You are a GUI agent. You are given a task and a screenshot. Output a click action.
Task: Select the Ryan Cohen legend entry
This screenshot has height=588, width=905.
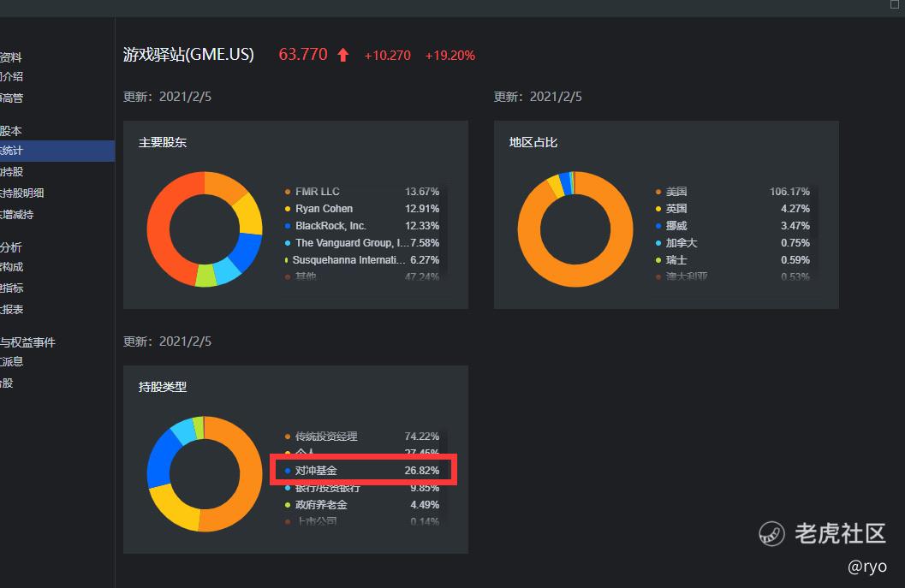[x=324, y=209]
